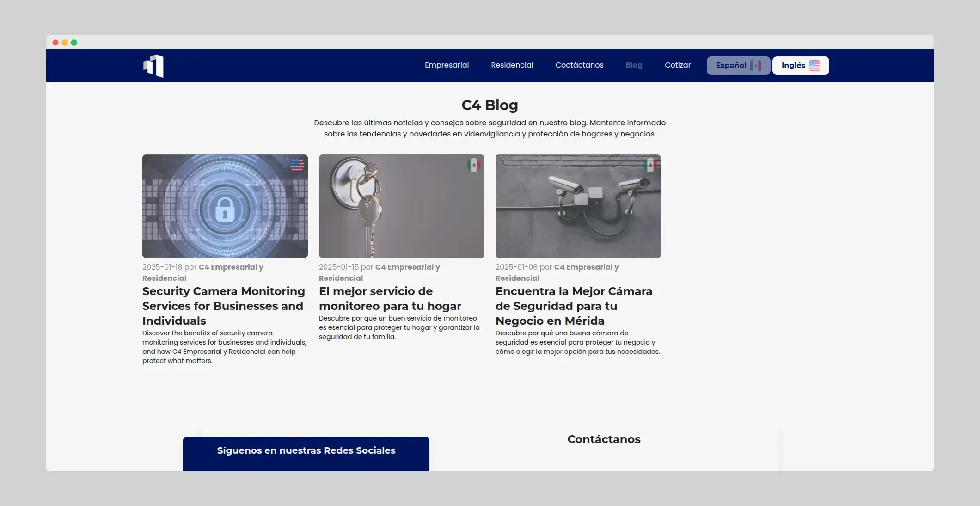The image size is (980, 506).
Task: Navigate to the Residencial section
Action: pos(512,65)
